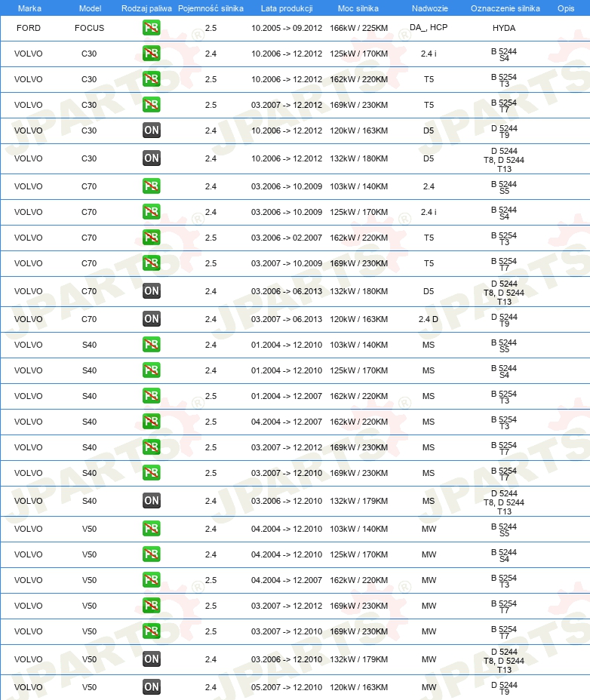This screenshot has height=700, width=590.
Task: Click the 'FORD' brand cell
Action: tap(29, 28)
